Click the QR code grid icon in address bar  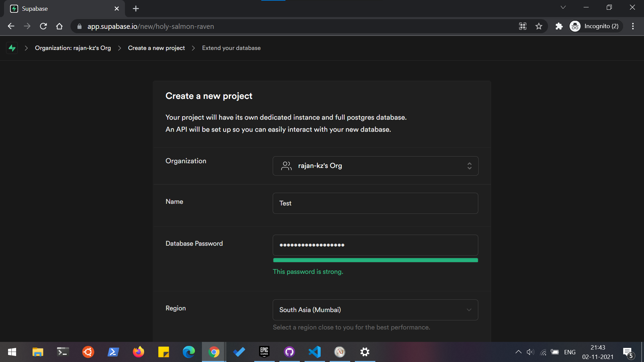523,26
